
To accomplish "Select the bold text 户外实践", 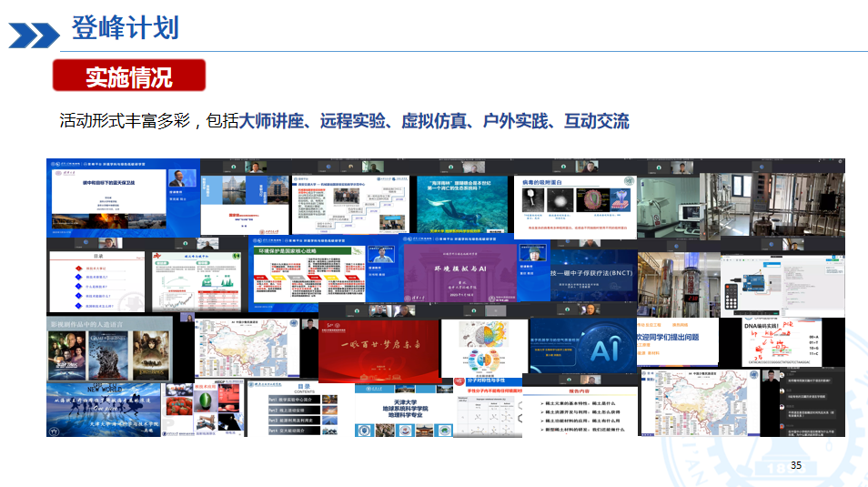I will [x=515, y=121].
